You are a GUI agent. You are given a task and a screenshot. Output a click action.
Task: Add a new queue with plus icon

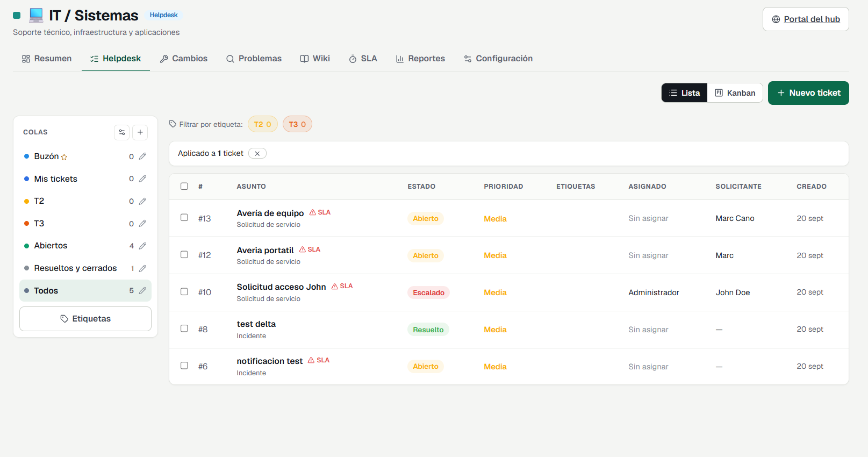(x=140, y=132)
